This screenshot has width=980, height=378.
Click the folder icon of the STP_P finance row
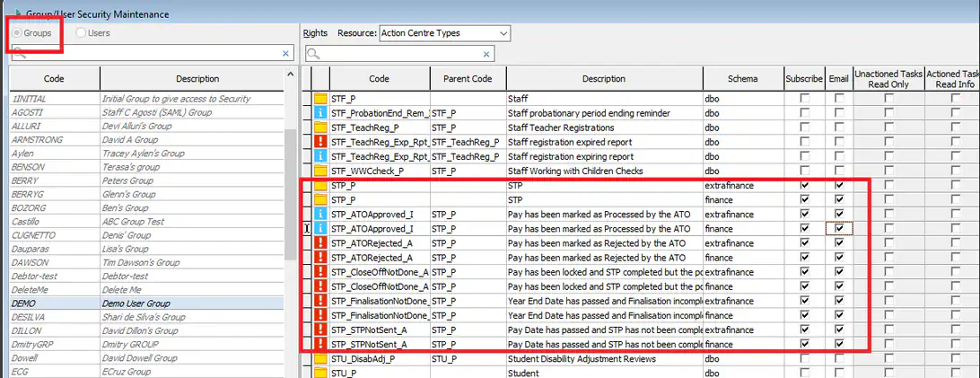click(x=320, y=200)
